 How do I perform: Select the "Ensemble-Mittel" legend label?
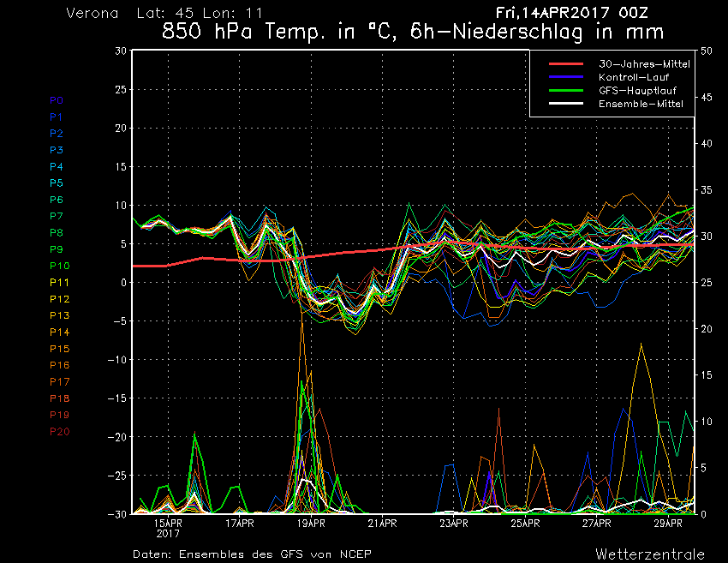pos(641,104)
